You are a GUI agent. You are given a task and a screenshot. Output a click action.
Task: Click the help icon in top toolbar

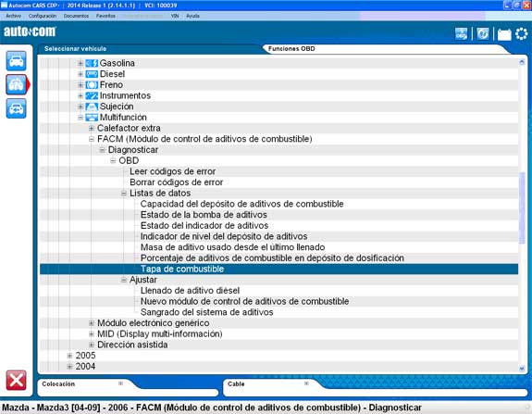coord(482,34)
